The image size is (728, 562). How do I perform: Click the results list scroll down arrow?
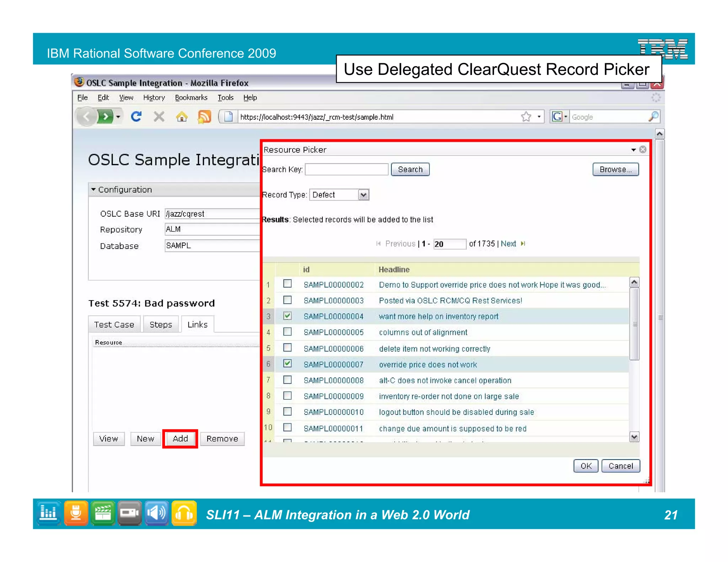click(x=634, y=437)
